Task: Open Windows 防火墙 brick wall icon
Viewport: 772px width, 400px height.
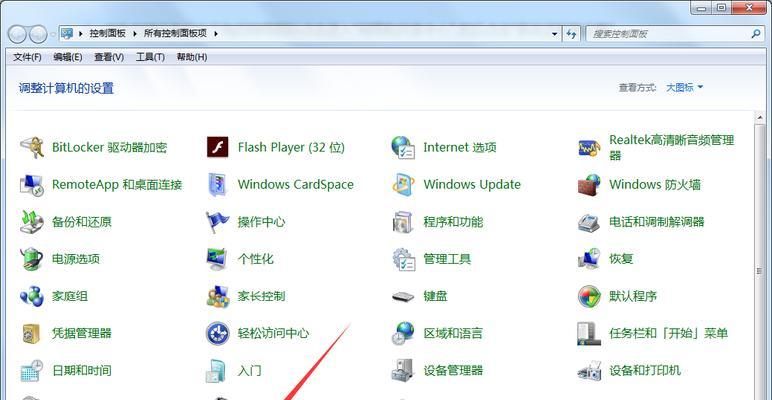Action: click(589, 185)
